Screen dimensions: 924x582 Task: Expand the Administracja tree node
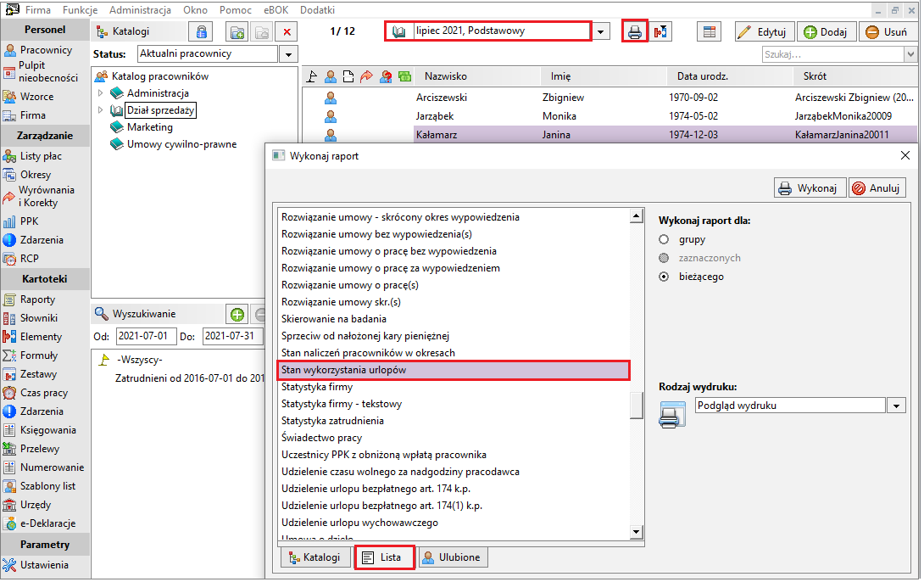tap(100, 93)
